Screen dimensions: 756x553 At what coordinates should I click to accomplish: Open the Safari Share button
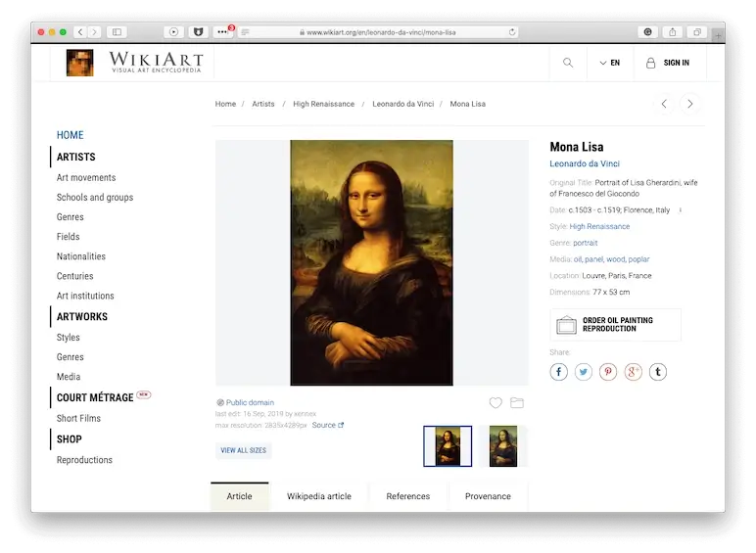point(673,32)
